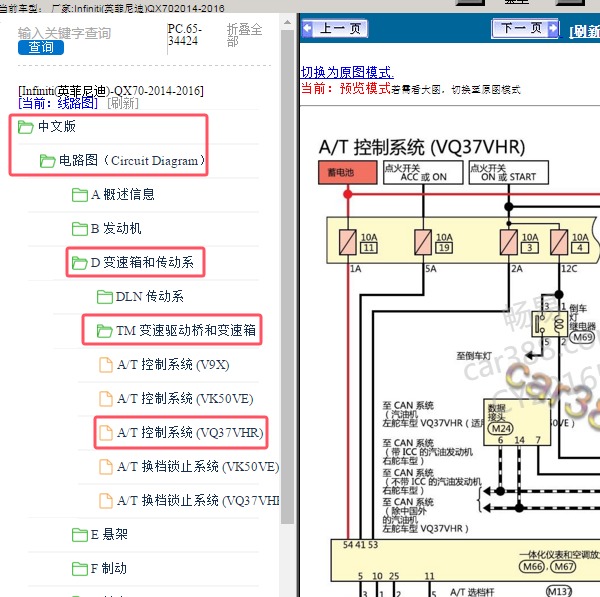Click the A 概述信息 folder icon
The width and height of the screenshot is (600, 597).
pos(80,195)
